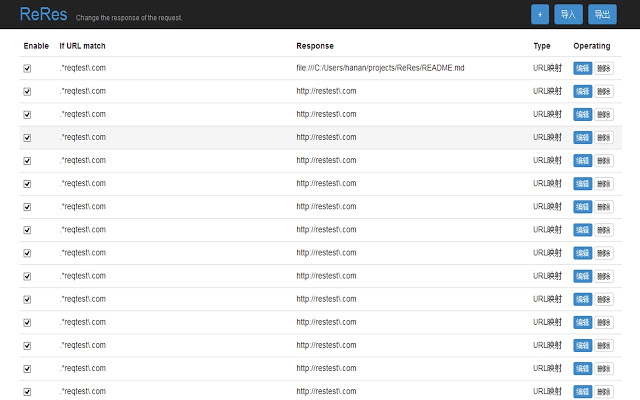
Task: Toggle the last visible row's Enable checkbox
Action: coord(27,391)
